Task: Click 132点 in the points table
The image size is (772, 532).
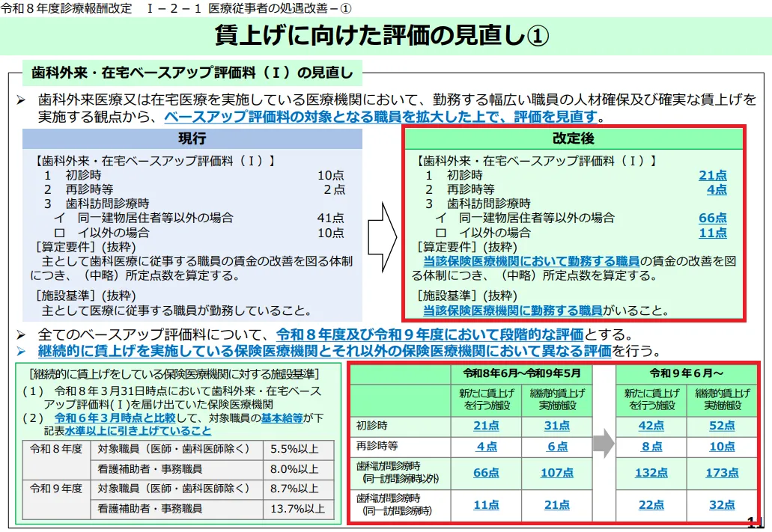Action: pyautogui.click(x=651, y=472)
